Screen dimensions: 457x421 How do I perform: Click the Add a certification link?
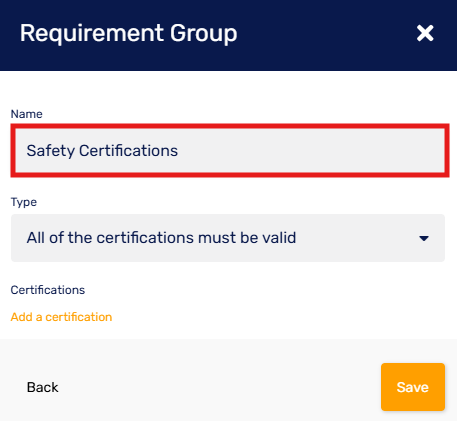(x=61, y=317)
